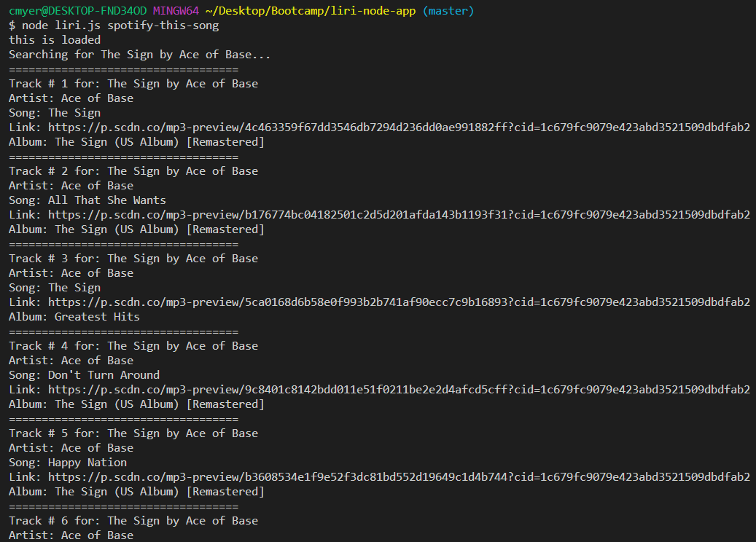The image size is (756, 542).
Task: Click 'Song: The Sign' under Track # 3
Action: pos(55,288)
